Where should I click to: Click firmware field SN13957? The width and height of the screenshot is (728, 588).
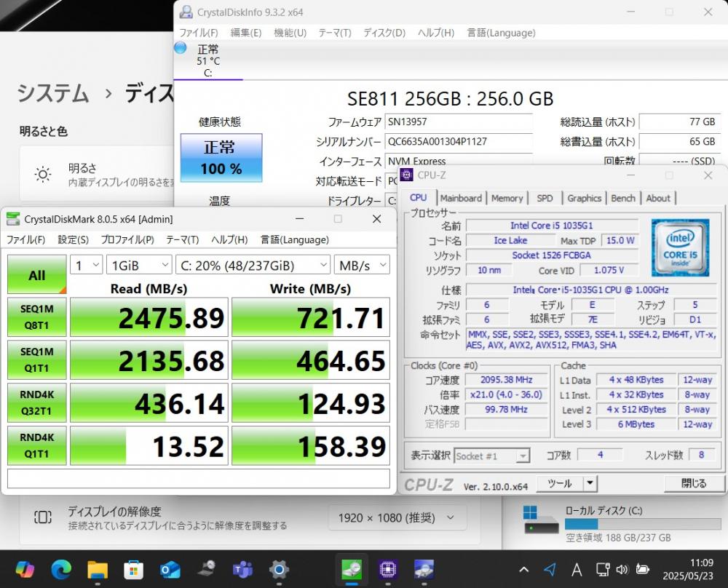[x=459, y=122]
